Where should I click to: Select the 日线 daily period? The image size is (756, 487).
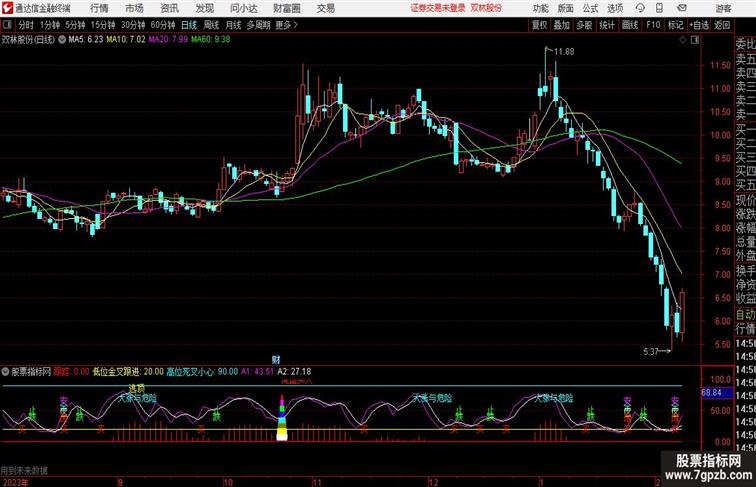(189, 25)
